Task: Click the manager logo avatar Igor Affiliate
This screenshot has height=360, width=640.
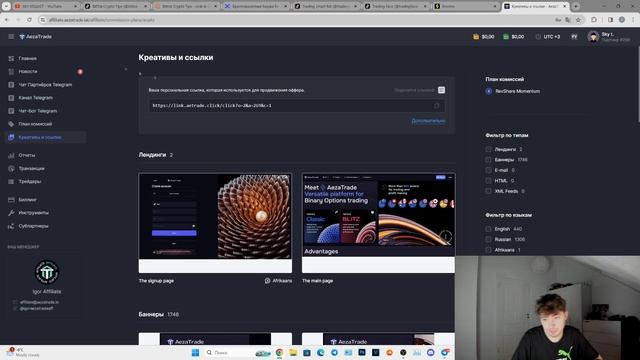Action: coord(47,272)
